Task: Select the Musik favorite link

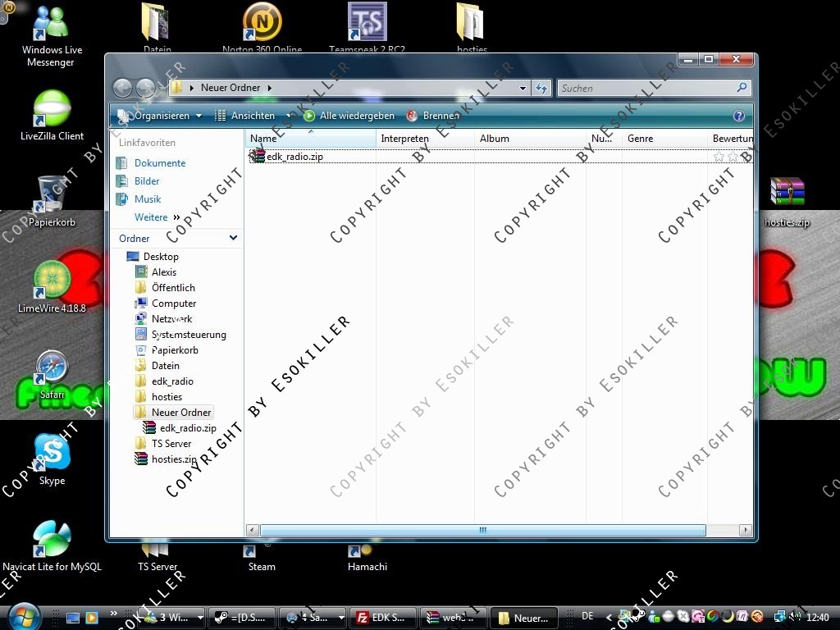Action: (x=148, y=199)
